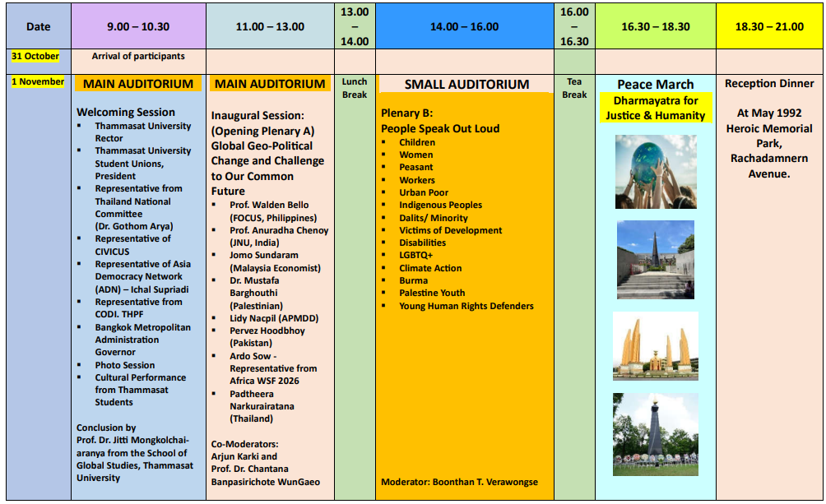Select the 31 October date cell
This screenshot has height=504, width=826.
point(35,57)
